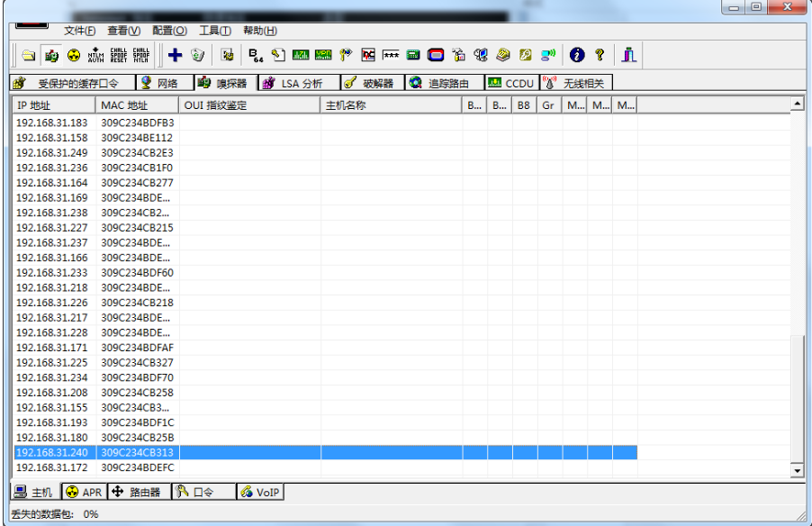The width and height of the screenshot is (812, 526).
Task: Click the OUI 指纹鉴定 column header
Action: point(249,105)
